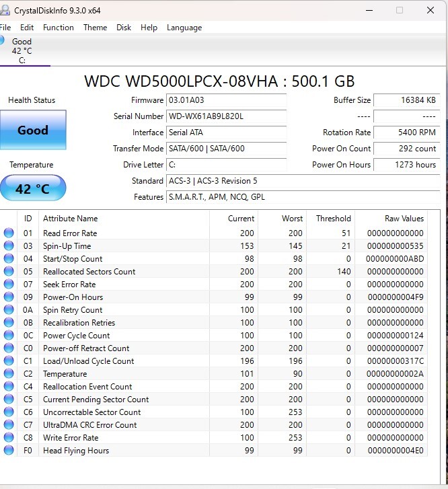This screenshot has height=489, width=448.
Task: Click the blue Good health status button
Action: [x=33, y=130]
